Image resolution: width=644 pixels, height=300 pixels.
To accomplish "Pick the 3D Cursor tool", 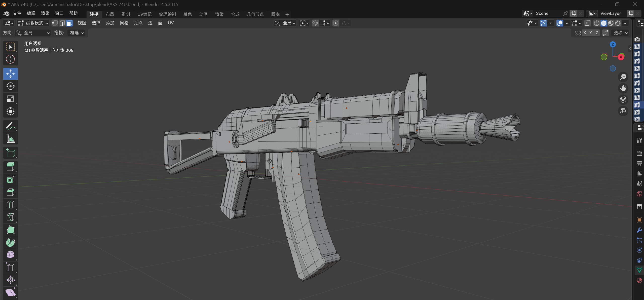I will pyautogui.click(x=10, y=59).
